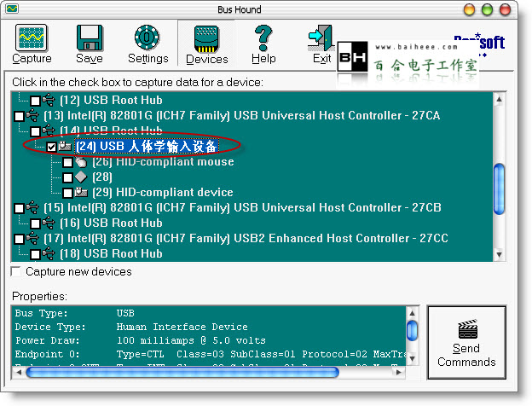This screenshot has height=406, width=532.
Task: Click the Send Commands clapperboard icon
Action: coord(468,329)
